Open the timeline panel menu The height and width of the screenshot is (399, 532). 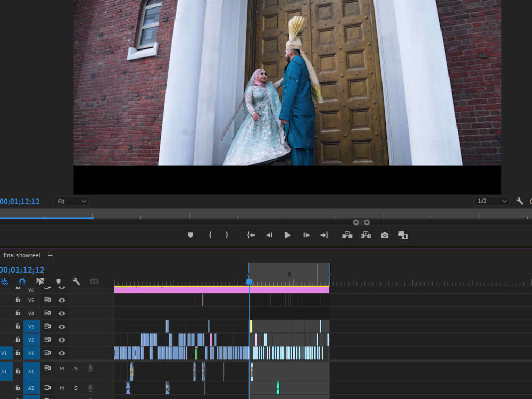(51, 255)
